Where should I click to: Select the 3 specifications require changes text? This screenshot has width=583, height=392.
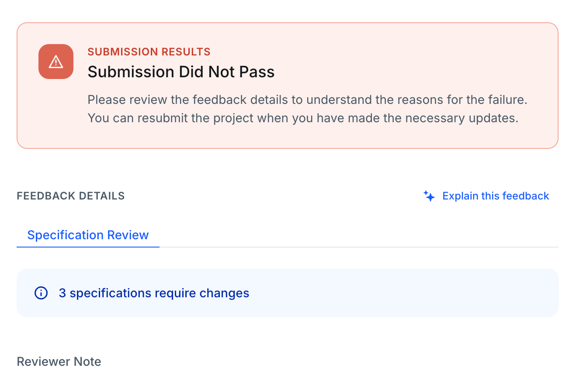point(154,293)
